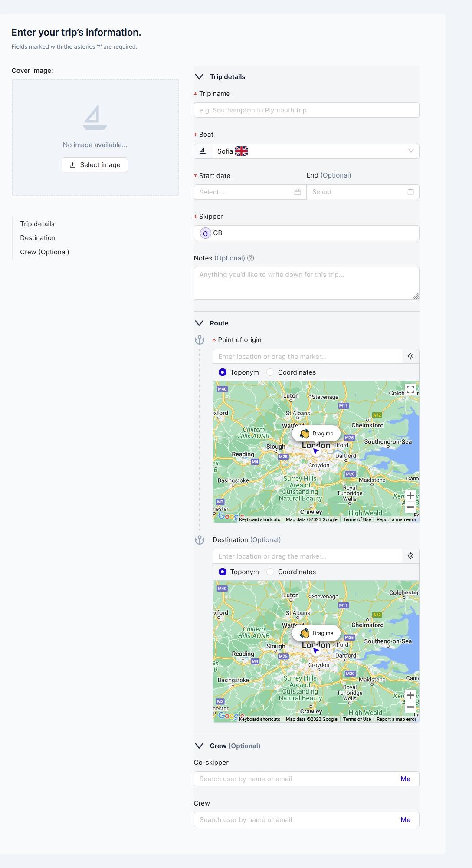Open the Boat dropdown arrow
Screen dimensions: 472x868
[x=411, y=151]
